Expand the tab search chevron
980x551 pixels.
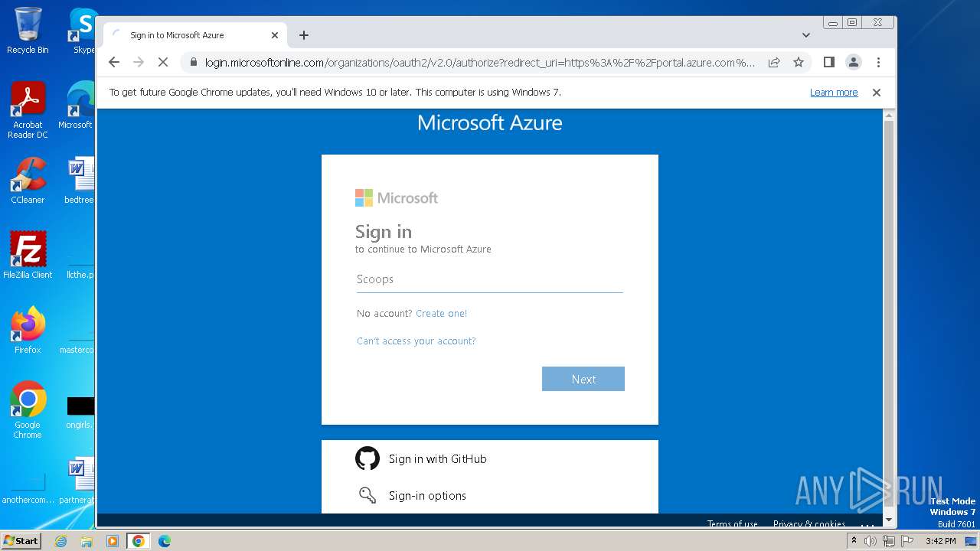coord(806,35)
